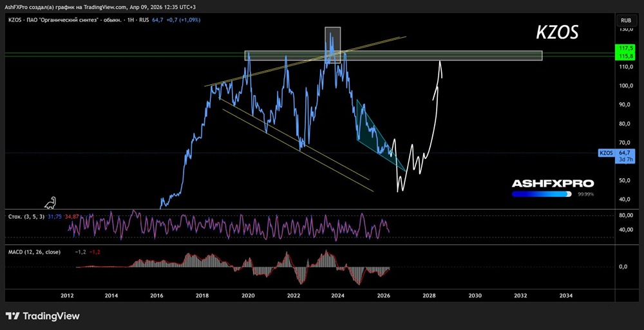This screenshot has height=330, width=644.
Task: Click the 130,0 price axis label
Action: point(627,30)
